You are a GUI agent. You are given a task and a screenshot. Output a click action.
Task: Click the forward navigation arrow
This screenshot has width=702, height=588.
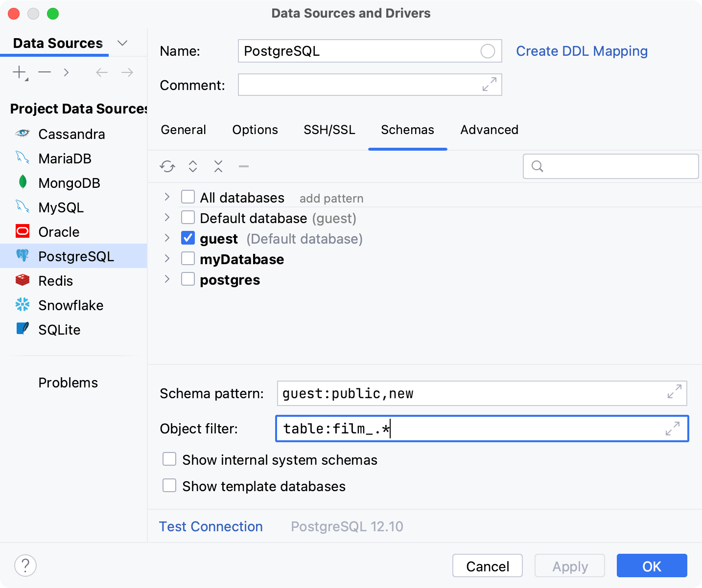click(x=127, y=72)
